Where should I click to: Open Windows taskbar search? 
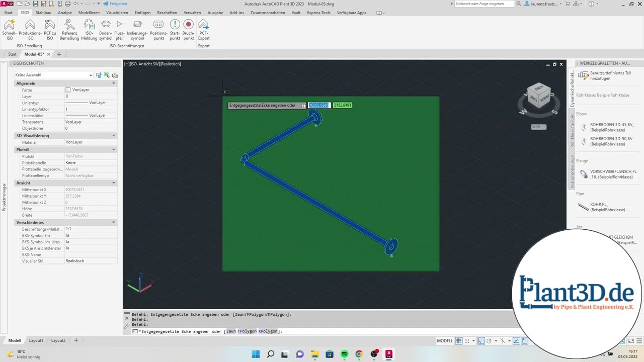pos(271,354)
